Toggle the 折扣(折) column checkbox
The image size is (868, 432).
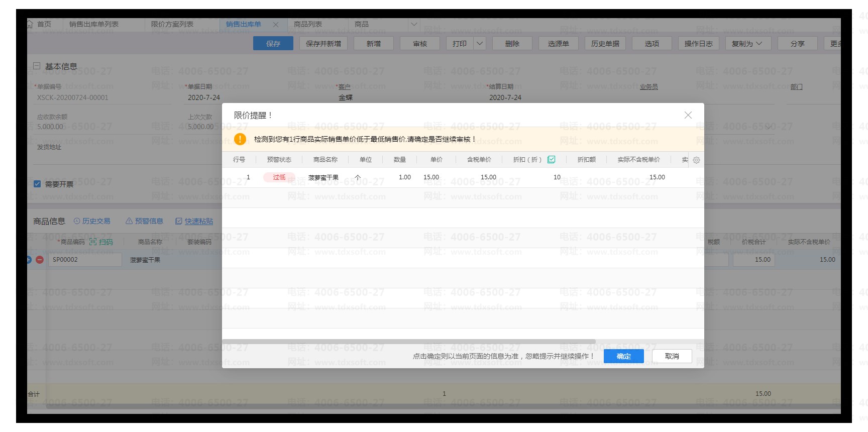point(551,160)
